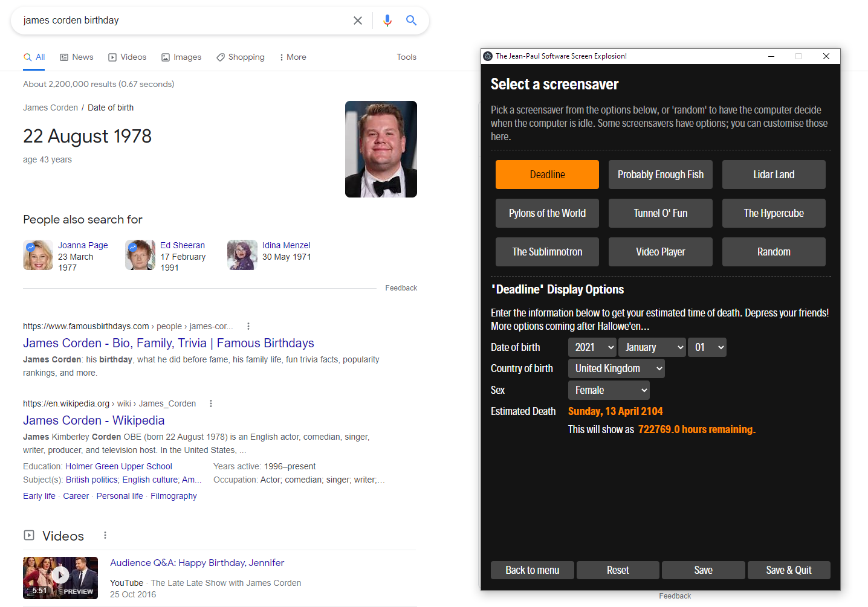Open Holmer Green Upper School link
868x607 pixels.
118,466
